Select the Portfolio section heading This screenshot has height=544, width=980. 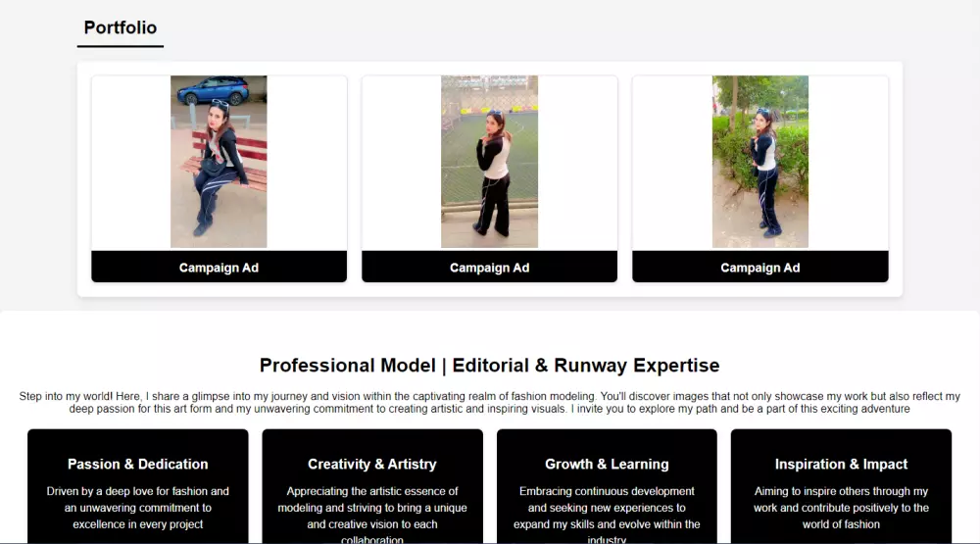pos(121,27)
